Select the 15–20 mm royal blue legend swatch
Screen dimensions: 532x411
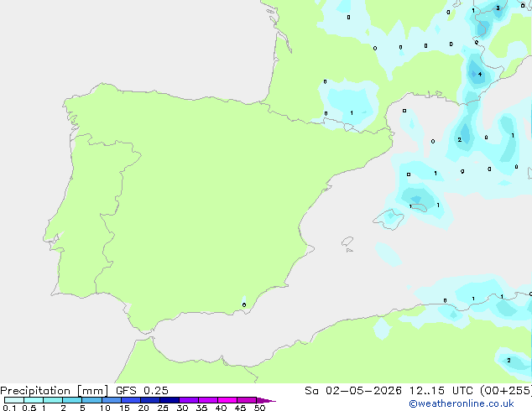pyautogui.click(x=130, y=400)
